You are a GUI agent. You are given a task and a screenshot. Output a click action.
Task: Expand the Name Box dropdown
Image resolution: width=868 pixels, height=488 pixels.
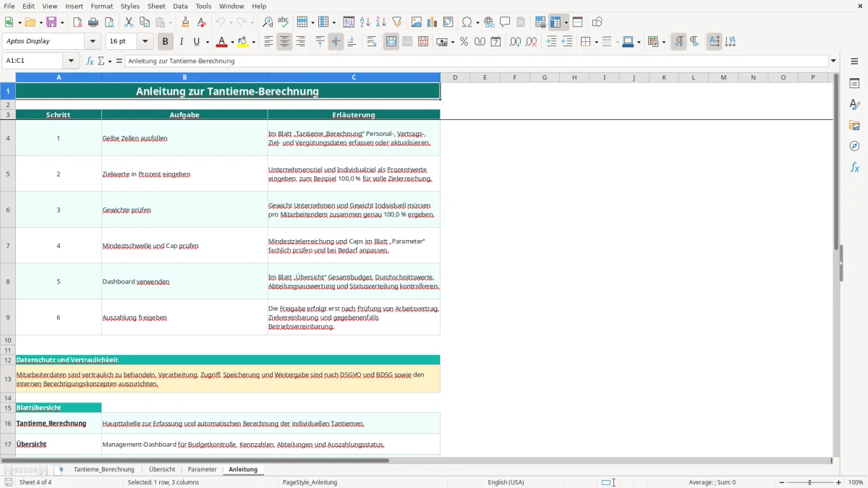(72, 61)
